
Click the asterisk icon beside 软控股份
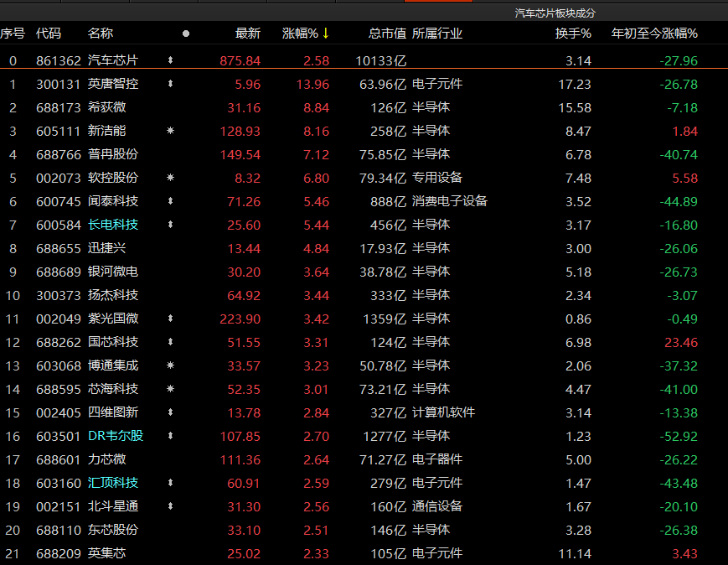click(171, 178)
